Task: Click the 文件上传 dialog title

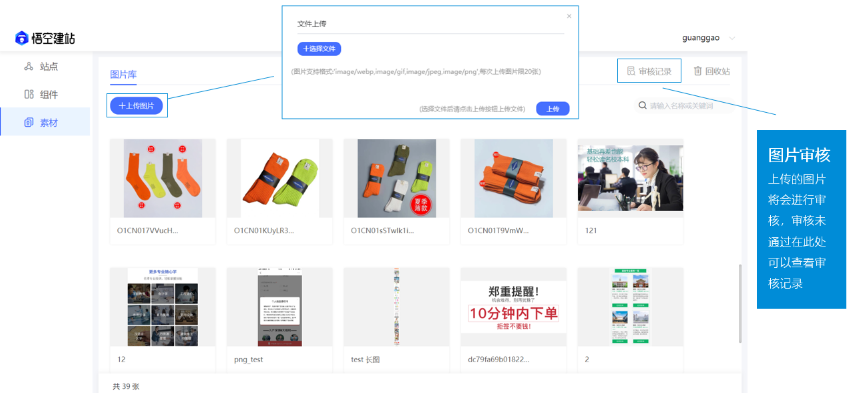Action: pyautogui.click(x=312, y=24)
